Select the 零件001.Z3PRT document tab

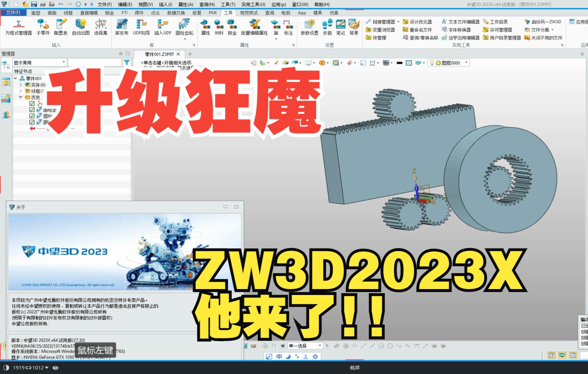point(159,54)
